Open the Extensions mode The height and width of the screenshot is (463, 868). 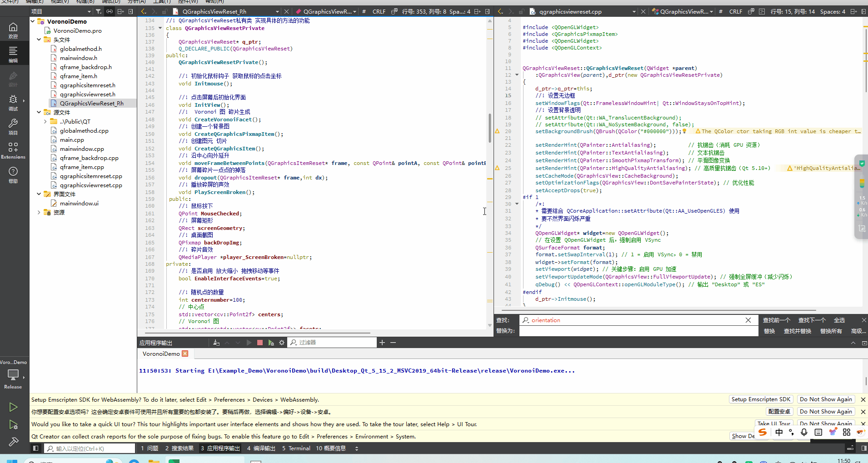pos(13,151)
